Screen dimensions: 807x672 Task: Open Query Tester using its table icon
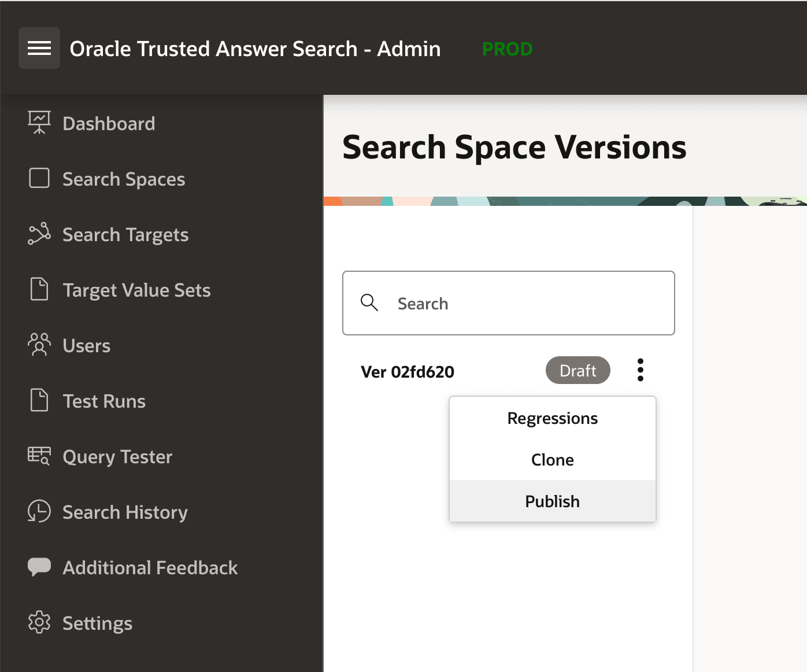coord(39,456)
